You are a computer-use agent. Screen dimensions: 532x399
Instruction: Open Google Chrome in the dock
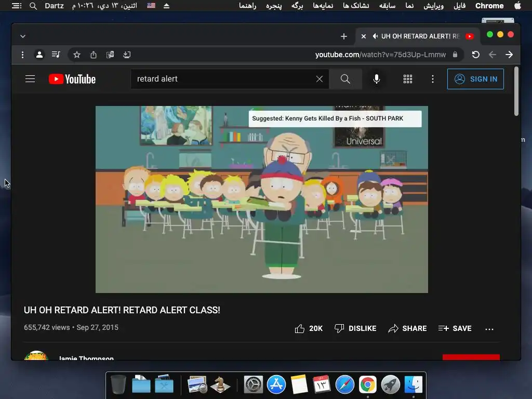tap(368, 384)
